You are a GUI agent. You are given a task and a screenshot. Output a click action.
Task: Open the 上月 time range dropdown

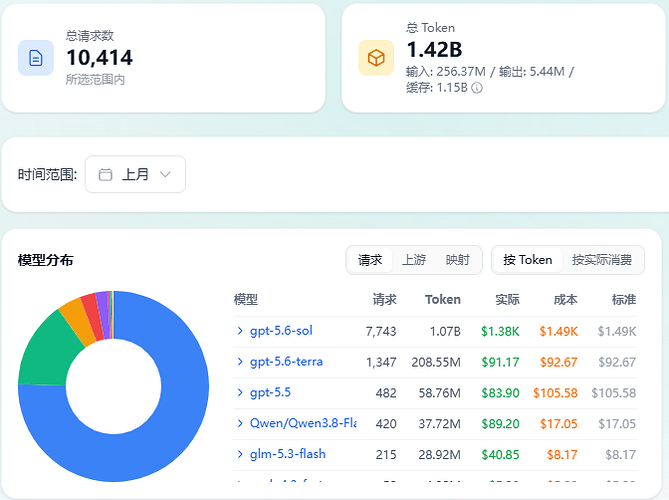coord(135,174)
